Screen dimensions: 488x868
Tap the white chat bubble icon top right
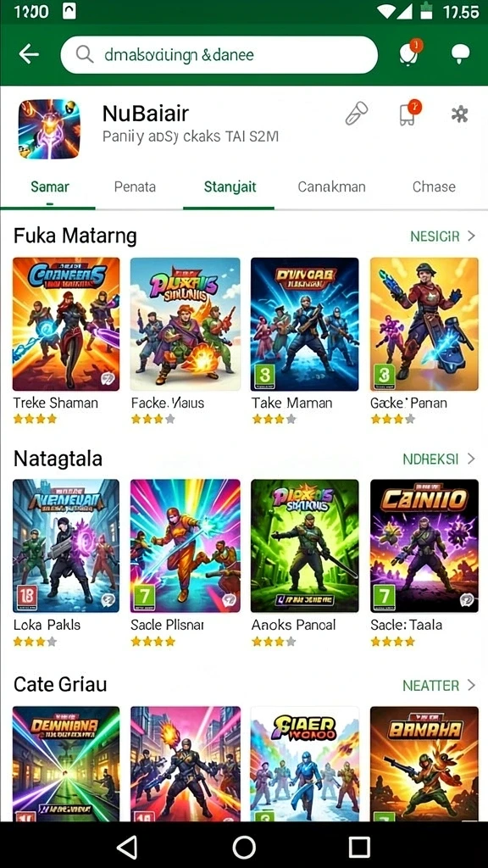point(460,54)
